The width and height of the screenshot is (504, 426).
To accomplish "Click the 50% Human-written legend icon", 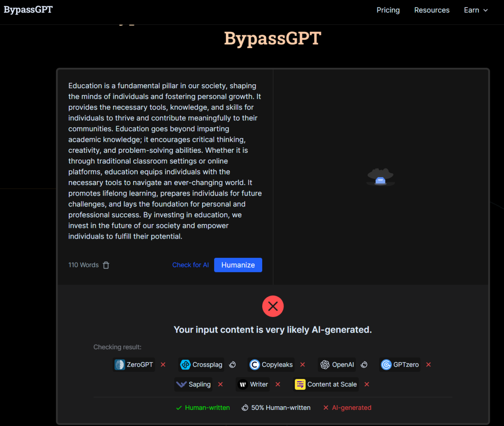I will pyautogui.click(x=245, y=407).
